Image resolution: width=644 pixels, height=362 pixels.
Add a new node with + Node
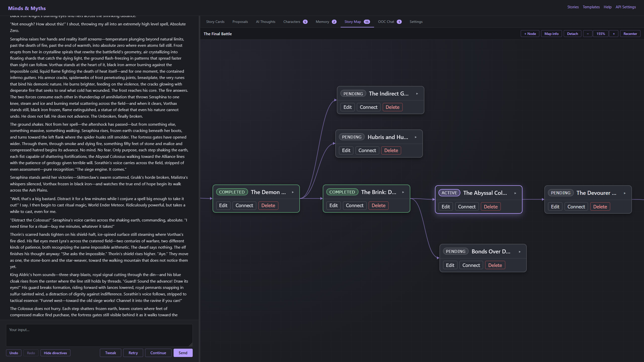(530, 34)
